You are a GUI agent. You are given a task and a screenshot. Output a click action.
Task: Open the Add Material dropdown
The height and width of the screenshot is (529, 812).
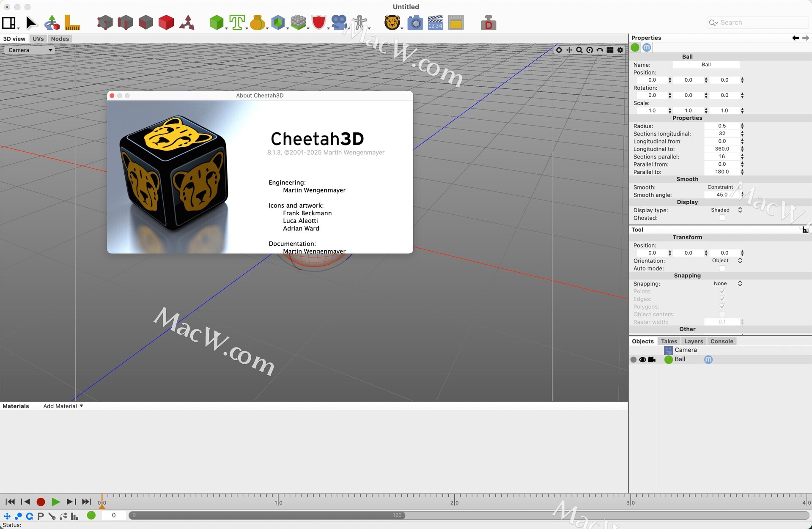63,406
